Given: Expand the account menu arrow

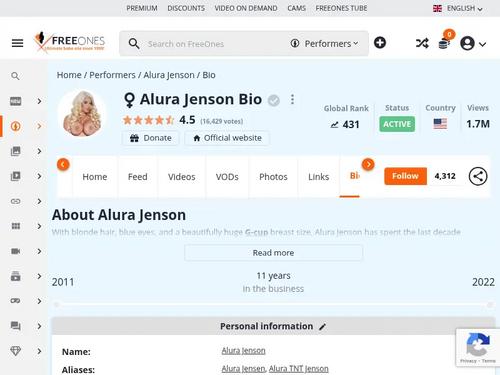Looking at the screenshot, I should click(482, 44).
